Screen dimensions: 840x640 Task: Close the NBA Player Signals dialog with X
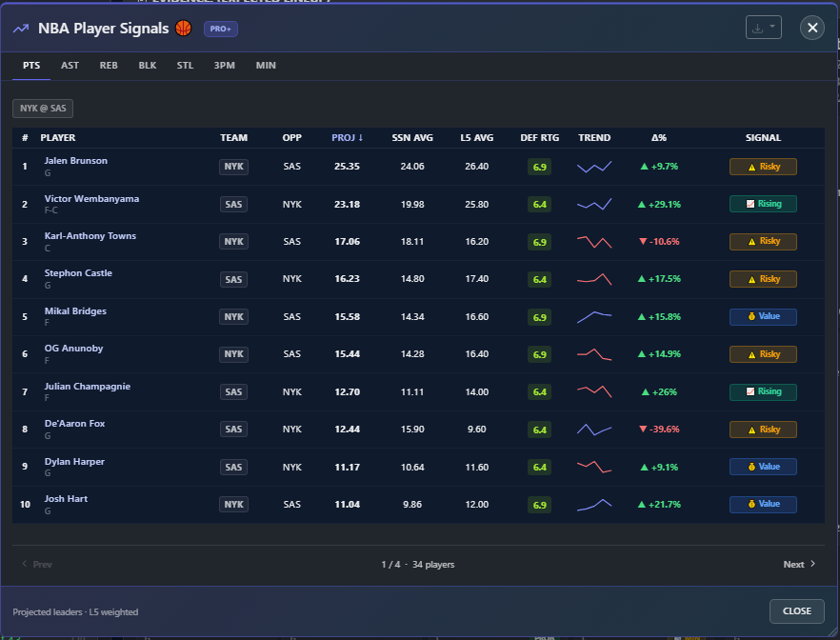pos(812,28)
